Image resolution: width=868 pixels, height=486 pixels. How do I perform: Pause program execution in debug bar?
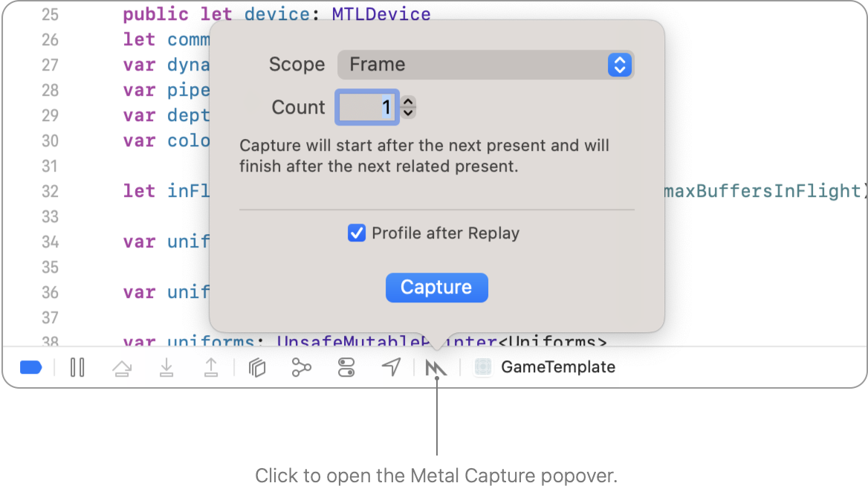pos(77,368)
